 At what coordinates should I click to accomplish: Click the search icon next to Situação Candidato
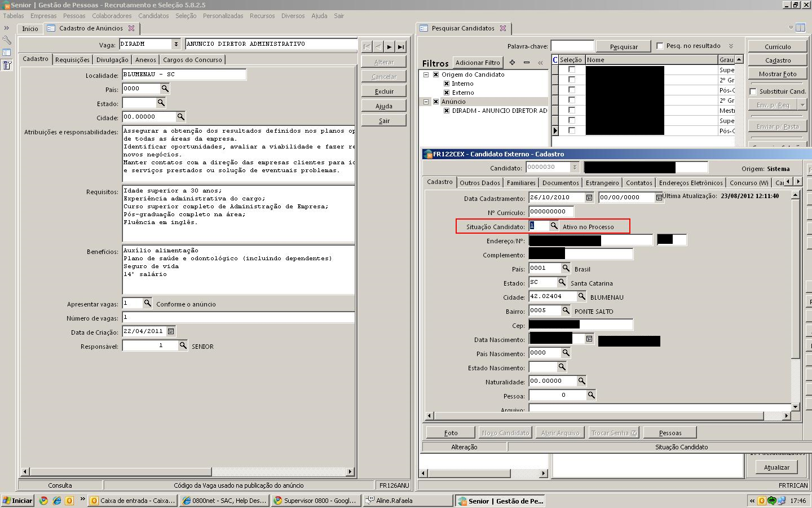554,226
